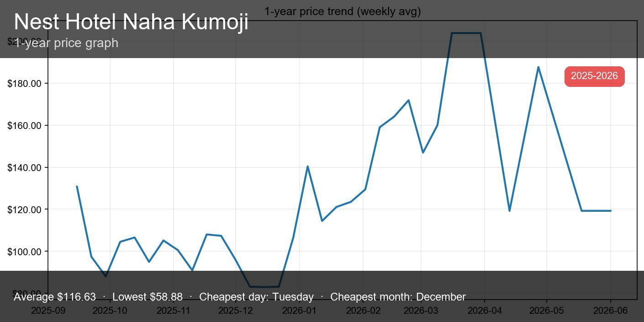
Task: Click the Nest Hotel Naha Kumoji title
Action: coord(131,22)
